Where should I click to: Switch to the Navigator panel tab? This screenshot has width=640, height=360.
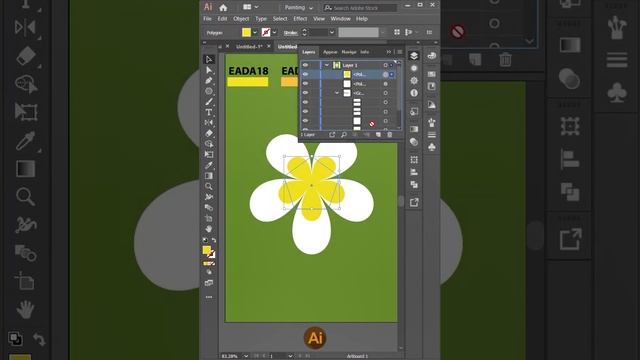[349, 52]
